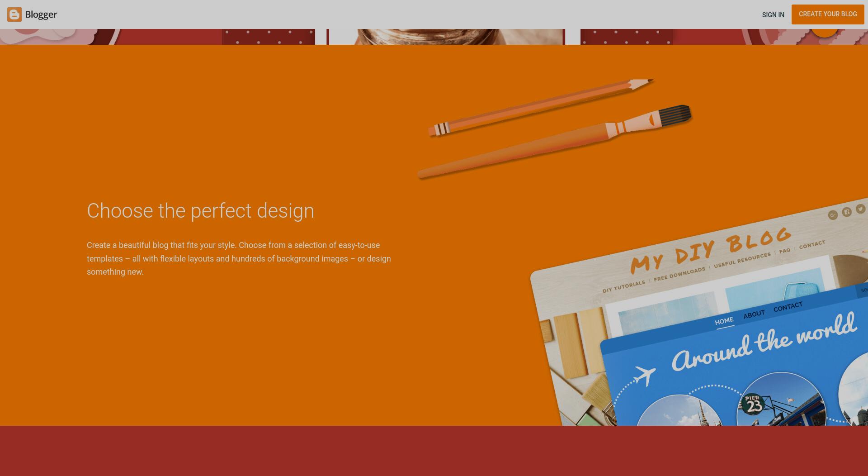Click the paintbrush illustration
The width and height of the screenshot is (868, 476).
(554, 142)
